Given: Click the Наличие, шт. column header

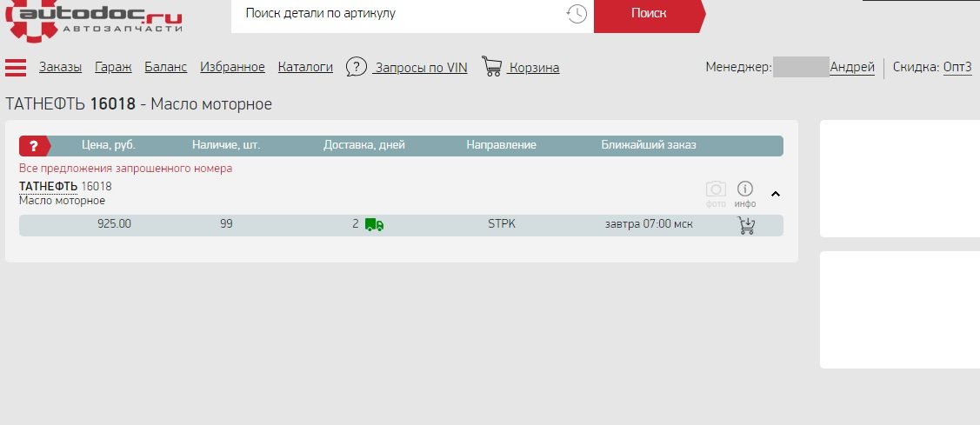Looking at the screenshot, I should [x=226, y=145].
